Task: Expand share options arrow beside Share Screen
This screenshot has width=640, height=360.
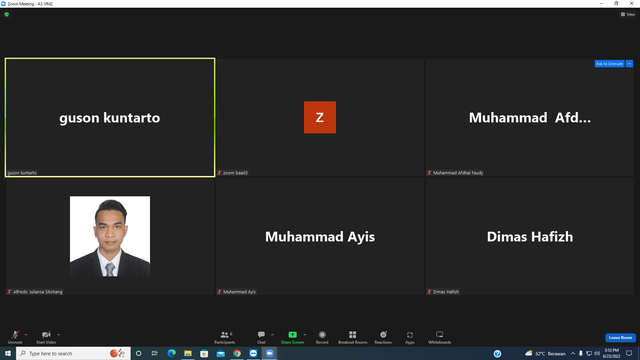Action: pos(305,335)
